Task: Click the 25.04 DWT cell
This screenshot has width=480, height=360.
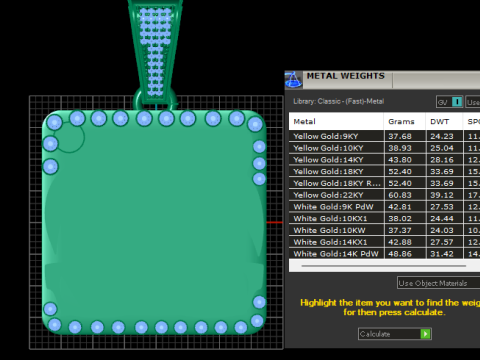Action: (x=444, y=148)
